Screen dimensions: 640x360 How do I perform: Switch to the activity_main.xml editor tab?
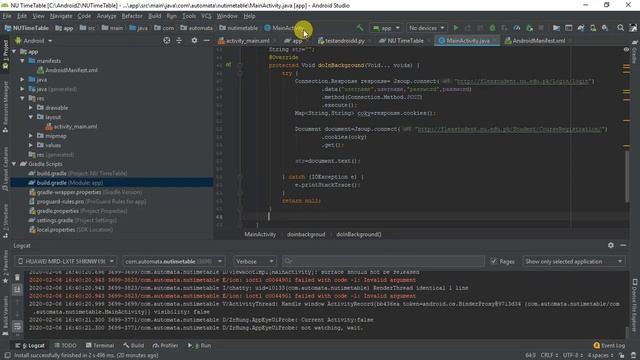248,41
